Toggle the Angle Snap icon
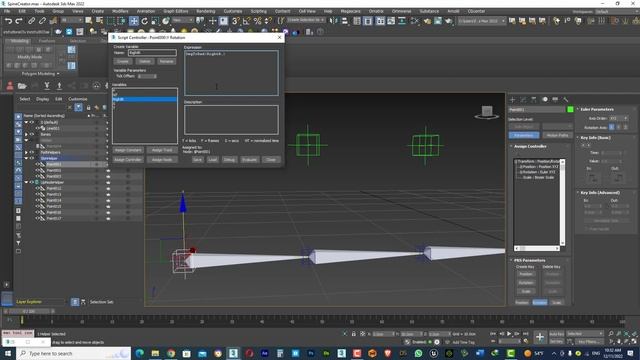Screen dimensions: 640x360 click(x=247, y=21)
